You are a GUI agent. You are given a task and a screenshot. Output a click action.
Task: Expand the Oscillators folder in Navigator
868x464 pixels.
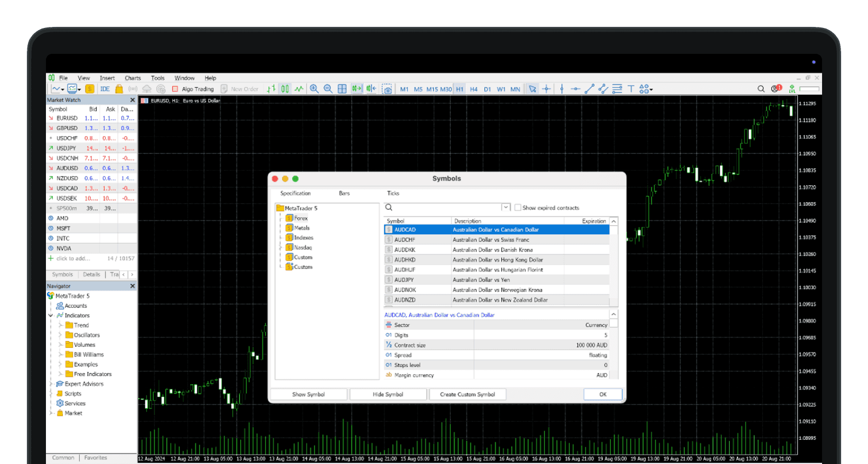tap(61, 335)
